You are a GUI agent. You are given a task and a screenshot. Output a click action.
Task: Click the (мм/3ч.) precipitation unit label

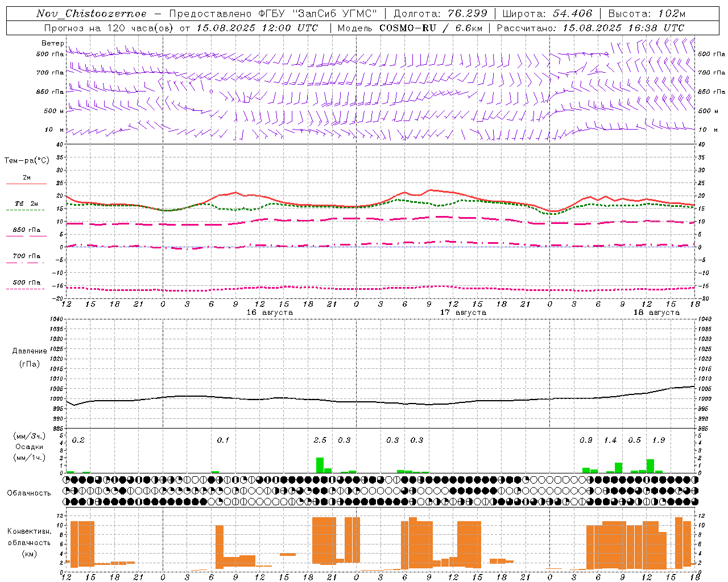[29, 436]
